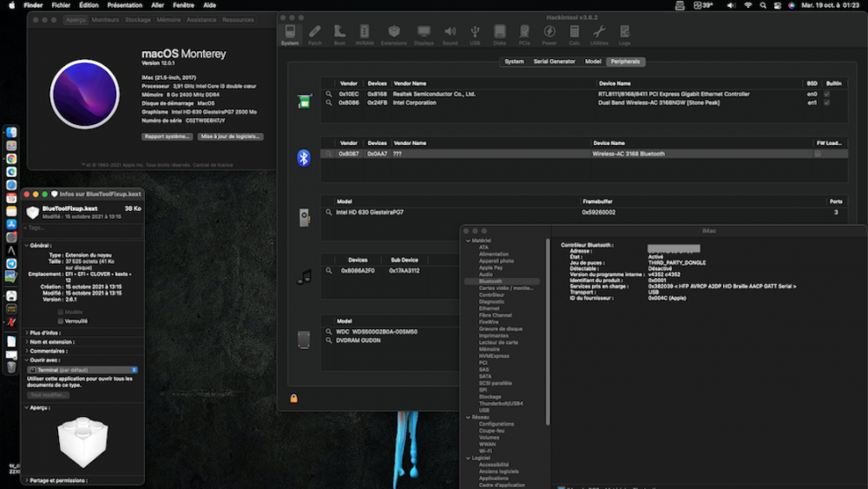Select Wireless-AC 3168 Bluetooth device row
The width and height of the screenshot is (868, 489).
click(584, 154)
